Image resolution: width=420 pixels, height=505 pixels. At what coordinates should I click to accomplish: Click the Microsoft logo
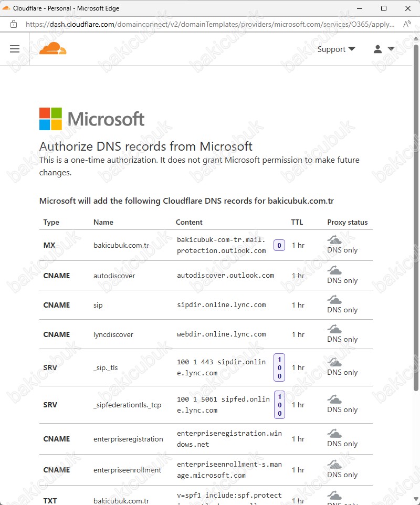click(x=92, y=119)
